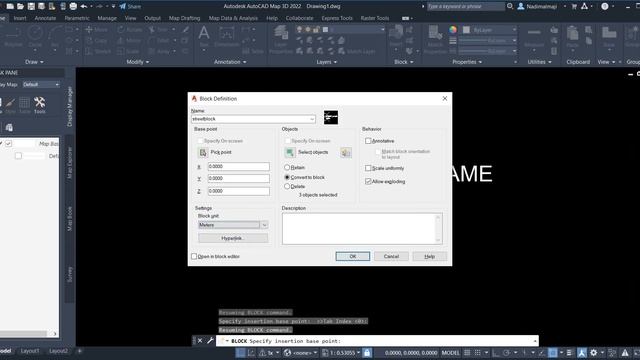The image size is (640, 360).
Task: Enable the Annotative checkbox
Action: (368, 141)
